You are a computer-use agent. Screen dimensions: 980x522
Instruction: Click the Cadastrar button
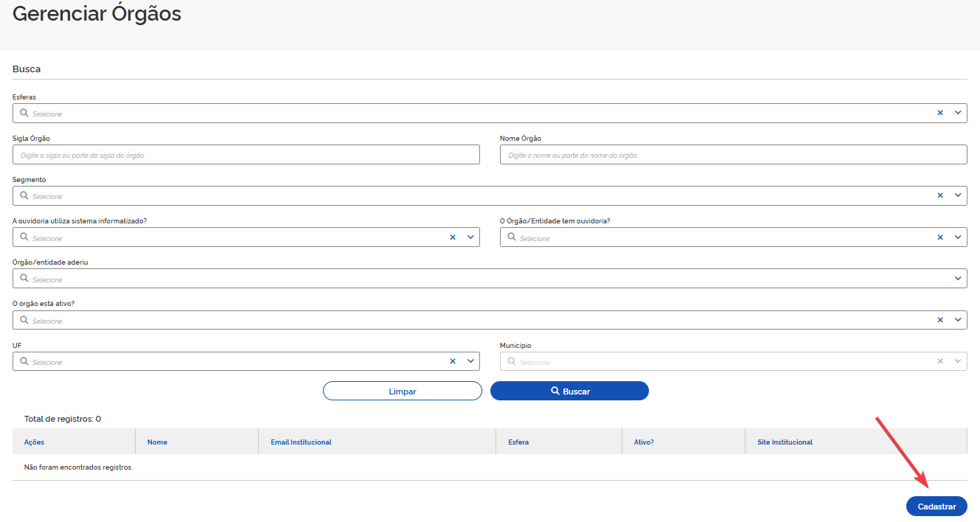pos(936,507)
